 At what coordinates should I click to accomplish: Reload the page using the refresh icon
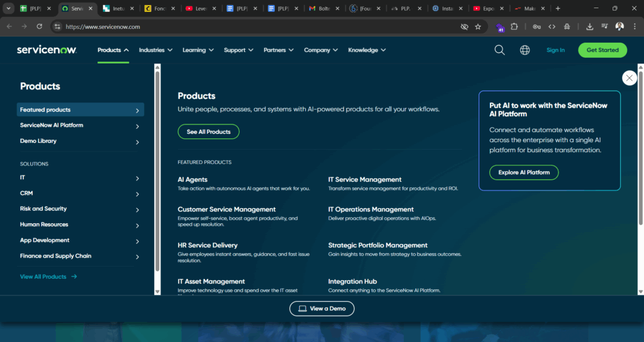point(40,26)
